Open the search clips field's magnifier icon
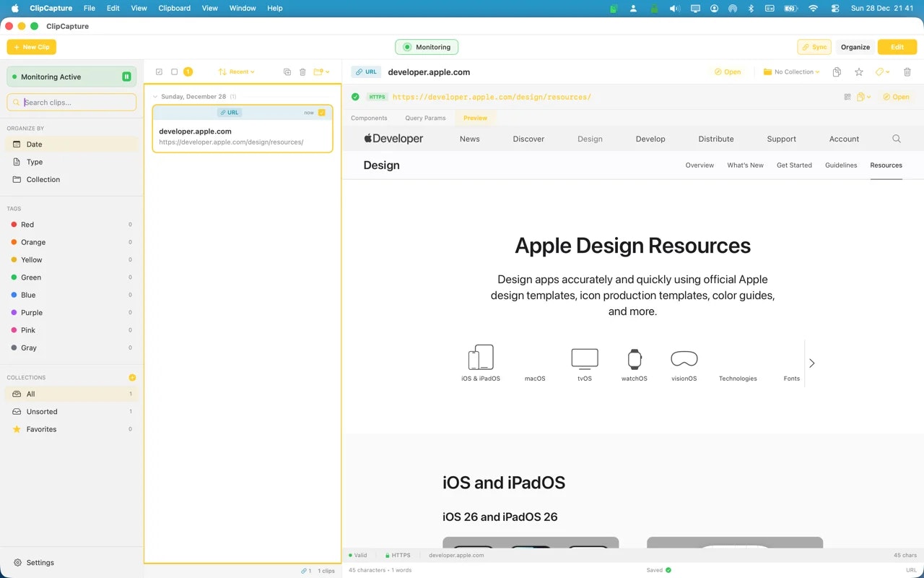Viewport: 924px width, 578px height. pos(15,102)
